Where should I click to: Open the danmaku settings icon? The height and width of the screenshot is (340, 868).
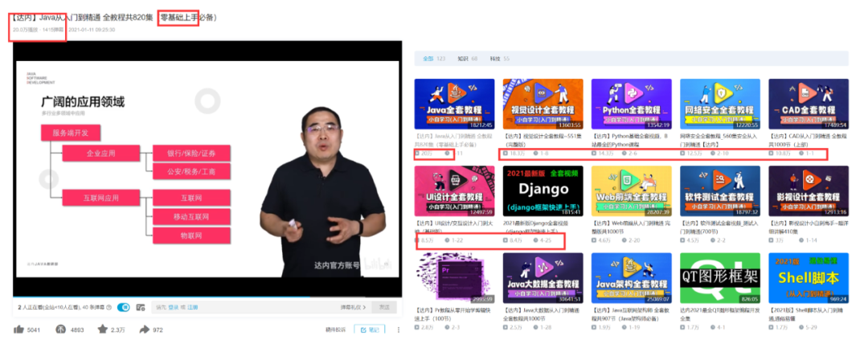pos(141,307)
